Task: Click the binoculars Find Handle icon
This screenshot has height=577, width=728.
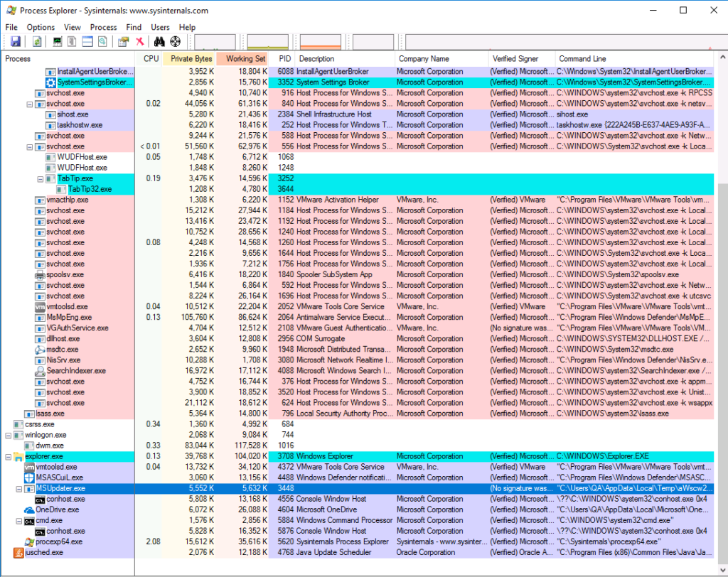Action: tap(159, 42)
